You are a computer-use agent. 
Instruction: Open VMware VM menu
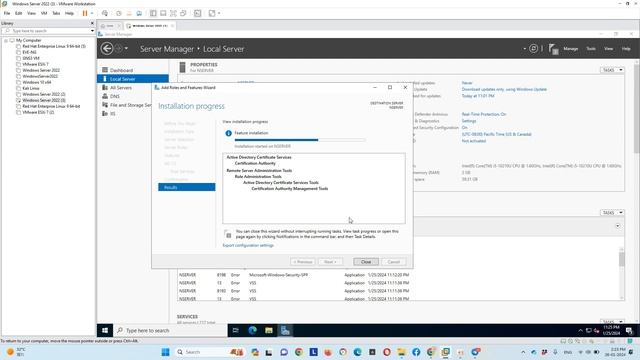tap(44, 13)
